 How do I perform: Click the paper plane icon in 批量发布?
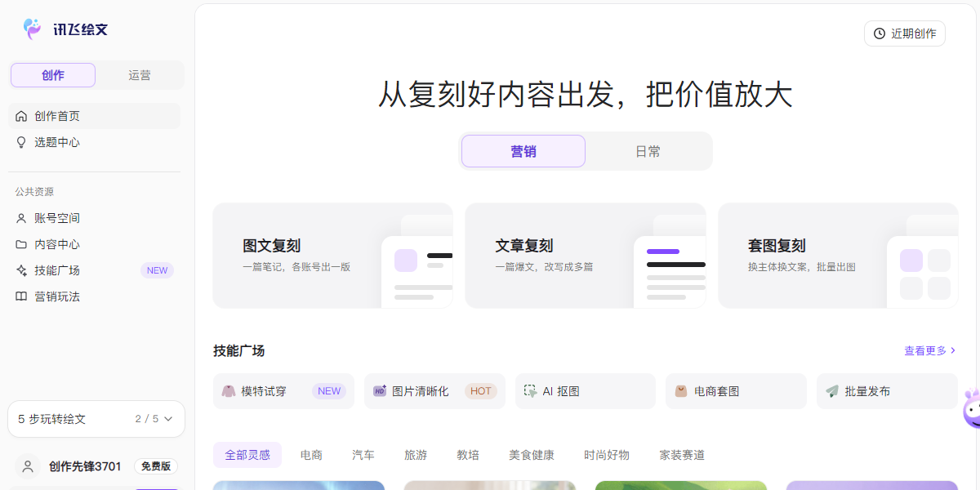point(832,391)
